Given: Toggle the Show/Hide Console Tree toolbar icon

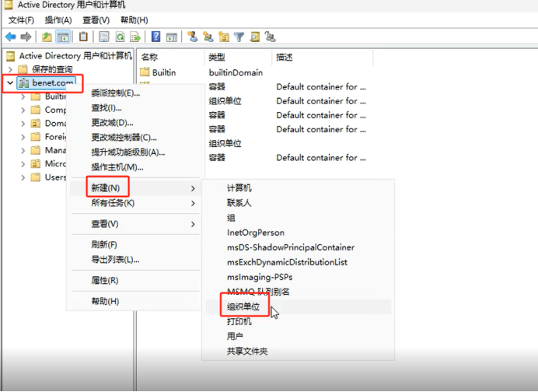Looking at the screenshot, I should tap(63, 37).
